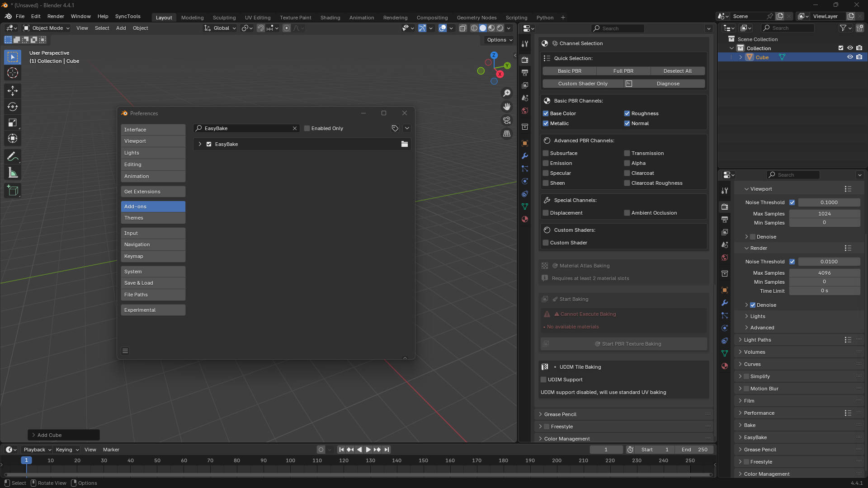Switch to the Shading workspace tab
Viewport: 868px width, 488px height.
click(330, 18)
